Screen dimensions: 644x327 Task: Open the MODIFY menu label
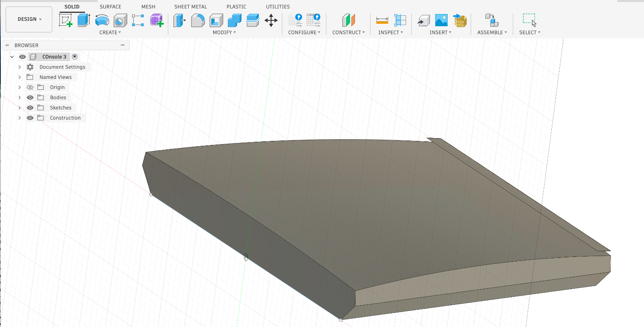224,32
